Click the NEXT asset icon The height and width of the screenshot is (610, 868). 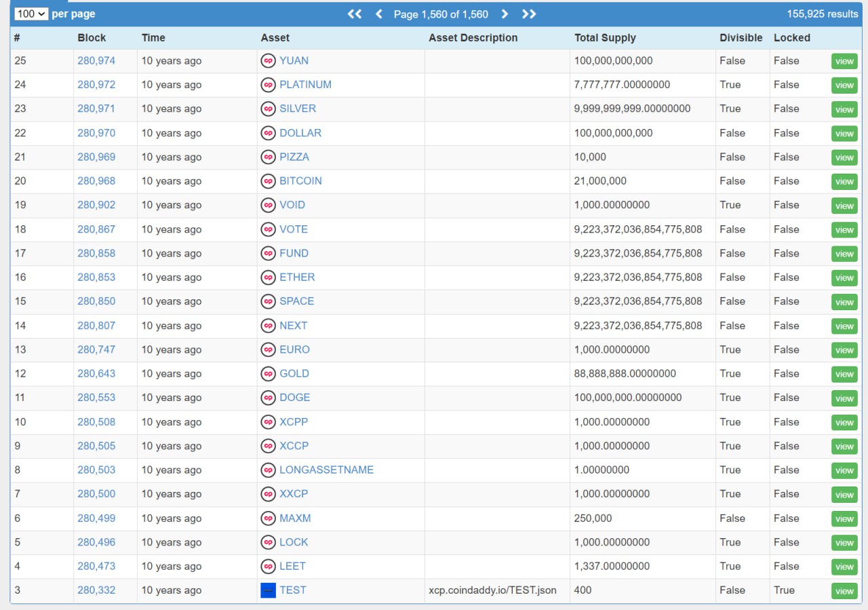[269, 326]
